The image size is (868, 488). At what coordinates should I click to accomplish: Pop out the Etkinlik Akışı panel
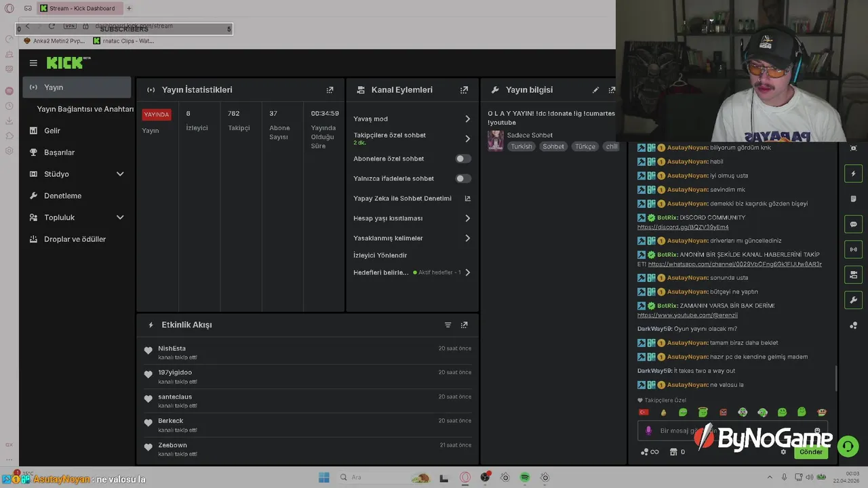465,325
